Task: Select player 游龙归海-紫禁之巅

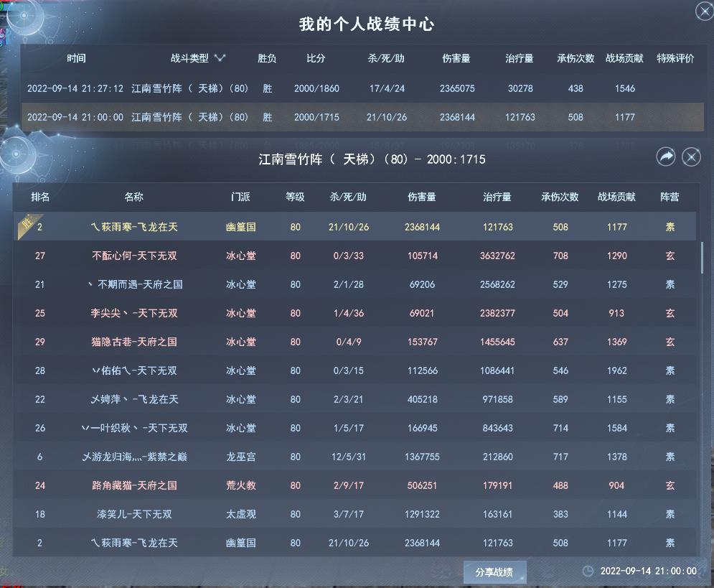Action: [354, 457]
